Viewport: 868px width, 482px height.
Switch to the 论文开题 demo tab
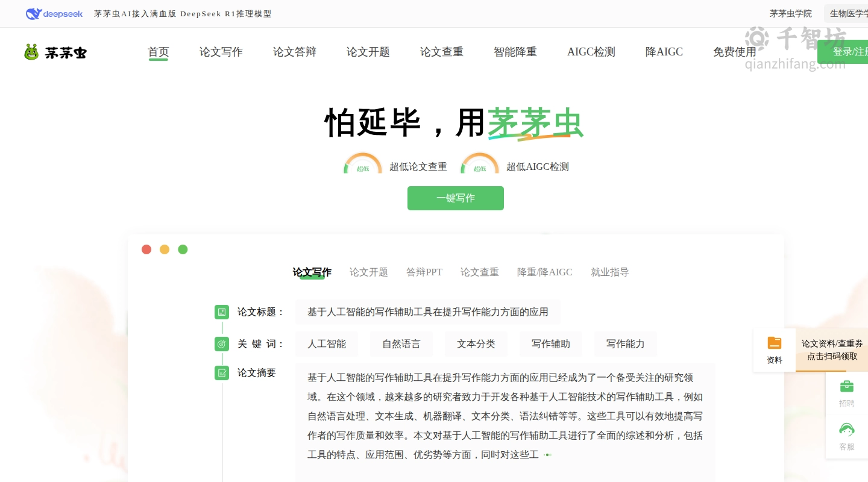(x=369, y=272)
